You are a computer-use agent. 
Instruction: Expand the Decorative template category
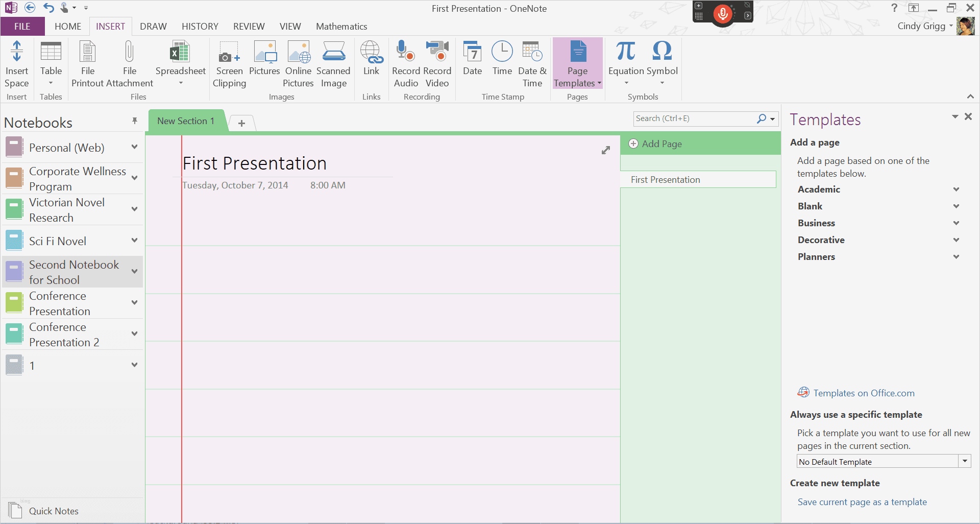[957, 240]
